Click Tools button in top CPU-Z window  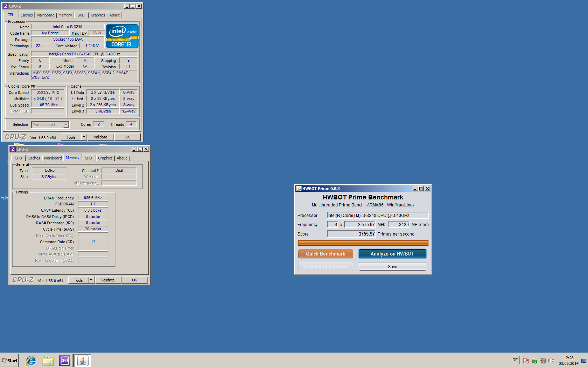[71, 137]
